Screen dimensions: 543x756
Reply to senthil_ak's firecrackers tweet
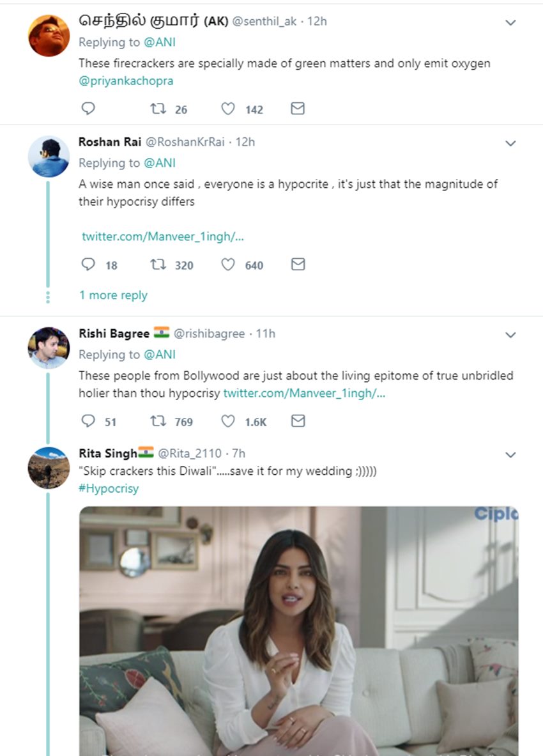(89, 109)
